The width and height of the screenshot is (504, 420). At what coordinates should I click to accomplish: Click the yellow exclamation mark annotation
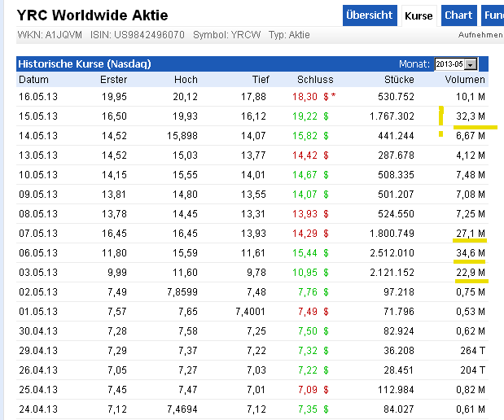[441, 120]
